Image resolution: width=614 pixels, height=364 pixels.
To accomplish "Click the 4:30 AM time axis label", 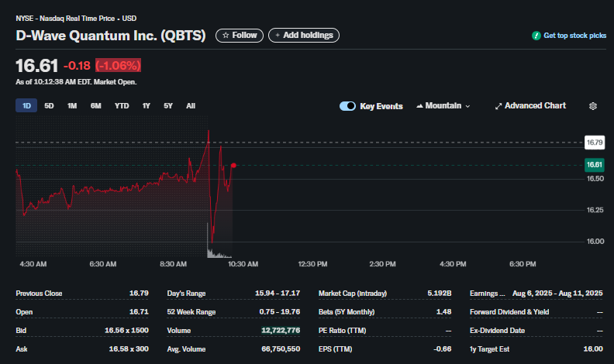I will 33,264.
